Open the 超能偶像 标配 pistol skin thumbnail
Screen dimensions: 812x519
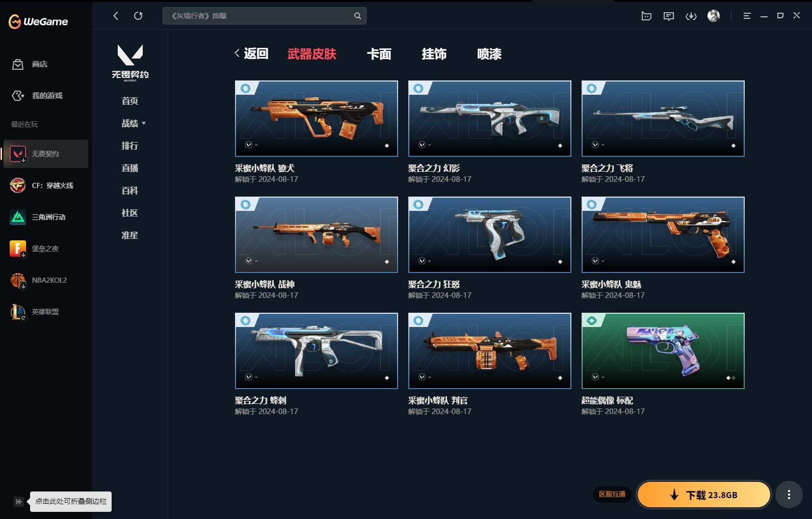tap(663, 350)
